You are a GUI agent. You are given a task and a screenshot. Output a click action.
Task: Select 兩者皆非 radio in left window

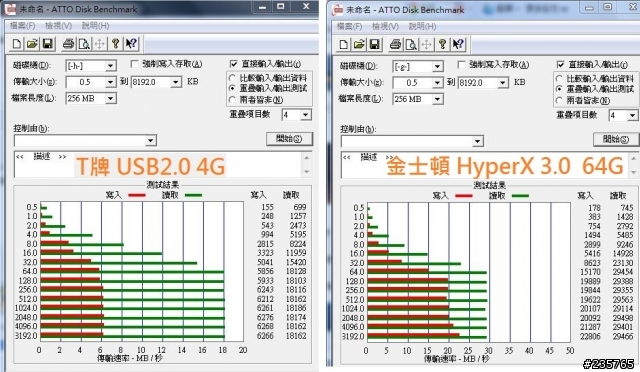[232, 99]
